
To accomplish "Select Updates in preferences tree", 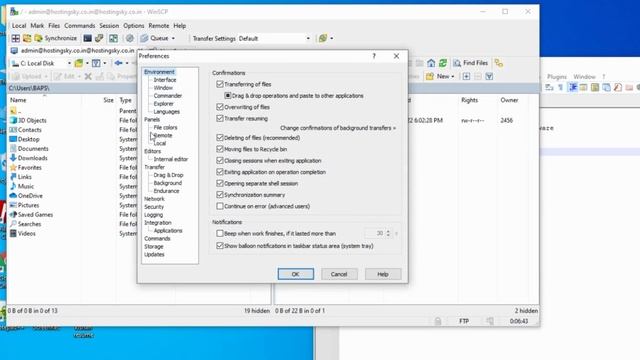I will 154,255.
